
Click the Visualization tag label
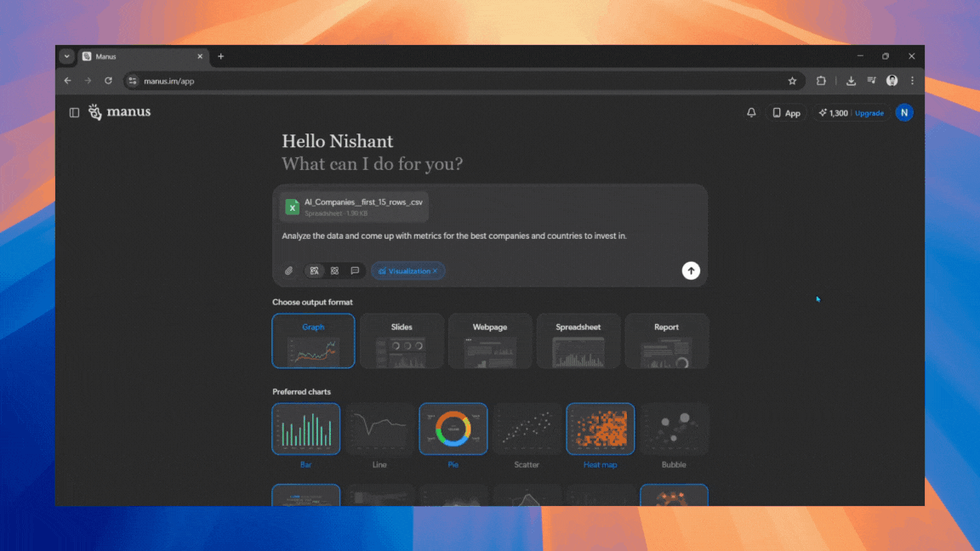(408, 271)
